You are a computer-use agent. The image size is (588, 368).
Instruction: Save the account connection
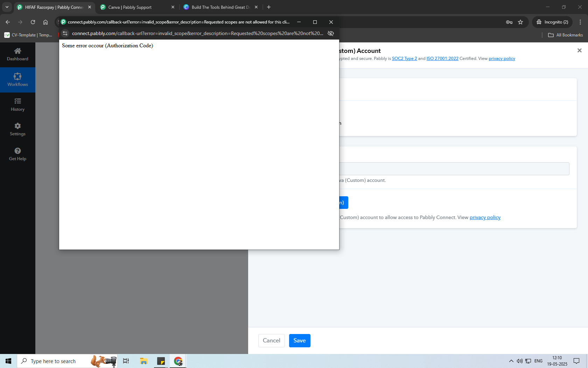click(300, 341)
